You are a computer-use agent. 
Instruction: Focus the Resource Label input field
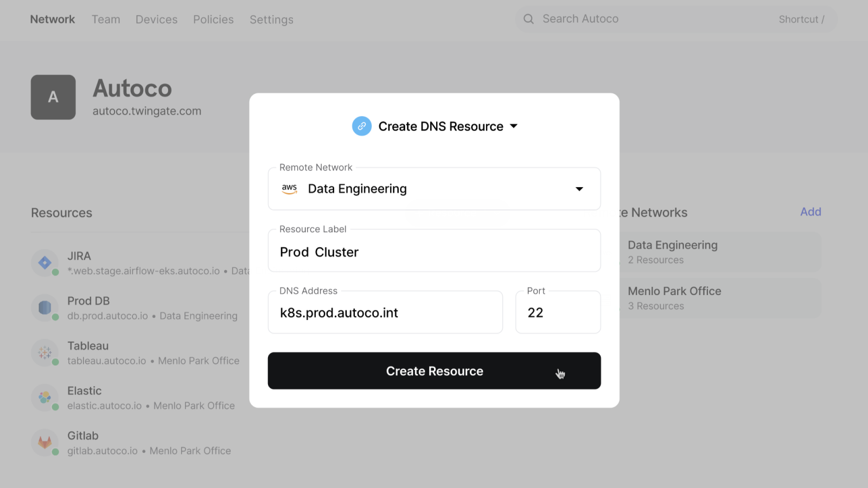click(434, 252)
